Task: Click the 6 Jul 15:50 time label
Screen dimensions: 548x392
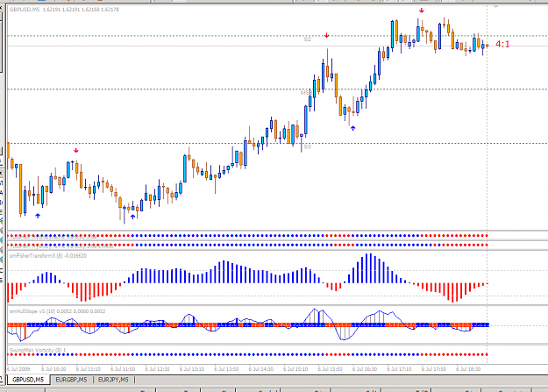Action: coord(331,369)
